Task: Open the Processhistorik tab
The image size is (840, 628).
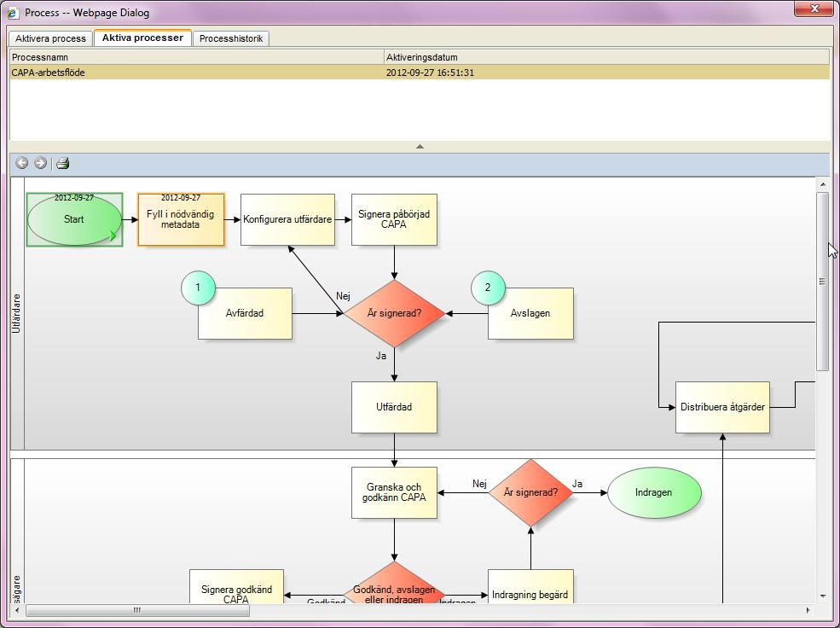Action: 231,38
